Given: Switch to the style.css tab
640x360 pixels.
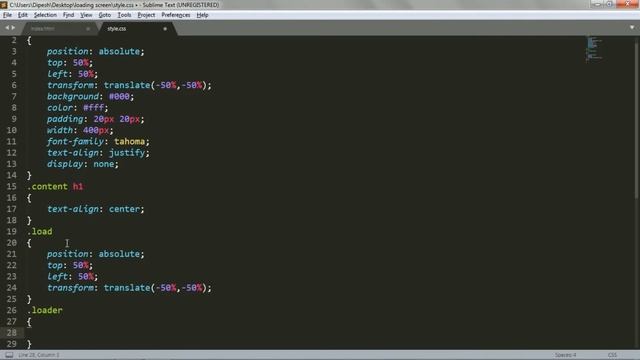Looking at the screenshot, I should pos(117,29).
